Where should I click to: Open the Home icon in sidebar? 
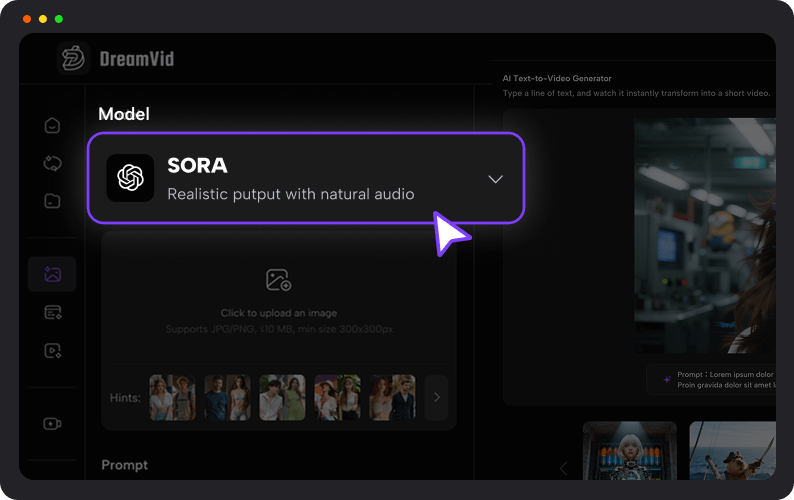click(52, 125)
